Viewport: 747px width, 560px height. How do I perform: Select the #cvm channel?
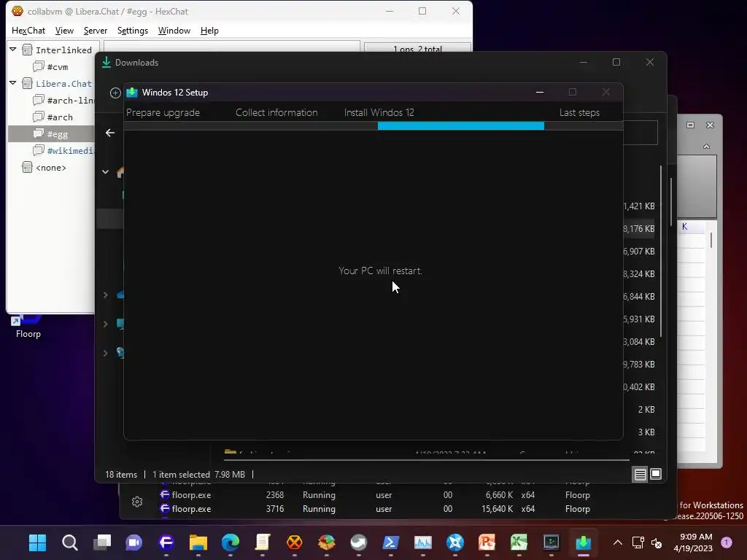pyautogui.click(x=57, y=66)
